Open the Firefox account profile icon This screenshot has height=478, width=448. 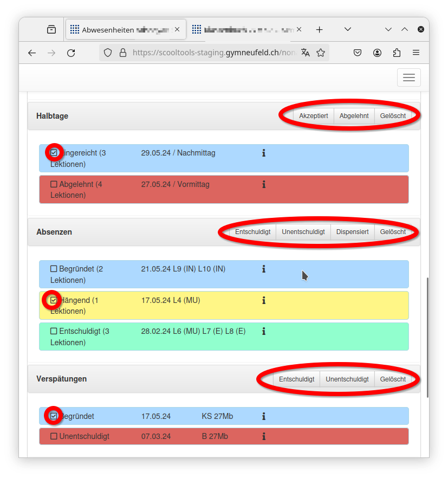[377, 53]
